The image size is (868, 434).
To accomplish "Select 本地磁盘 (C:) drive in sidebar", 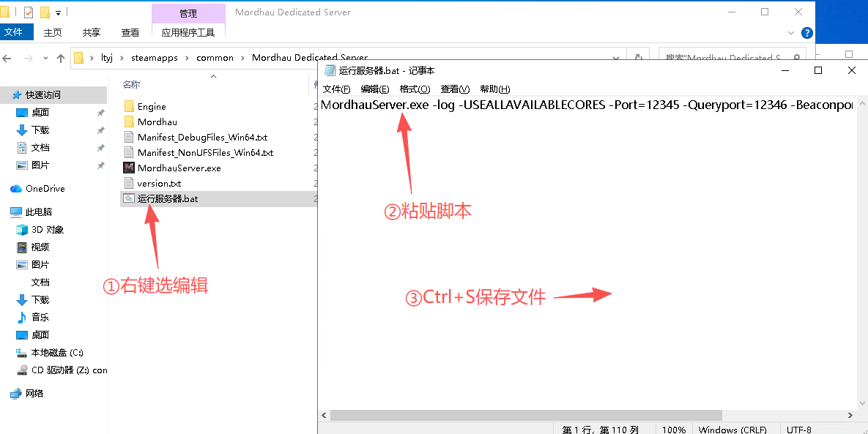I will coord(56,353).
